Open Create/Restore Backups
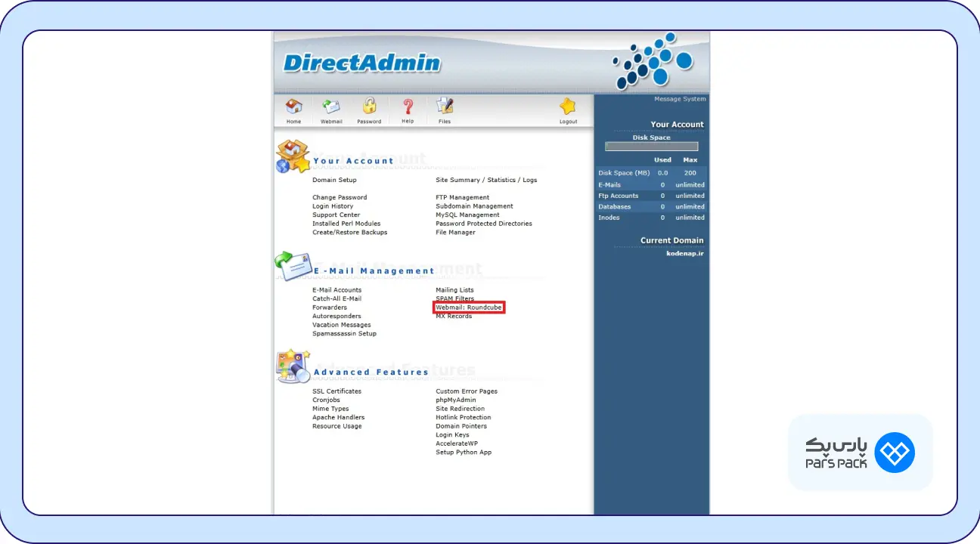 point(349,232)
